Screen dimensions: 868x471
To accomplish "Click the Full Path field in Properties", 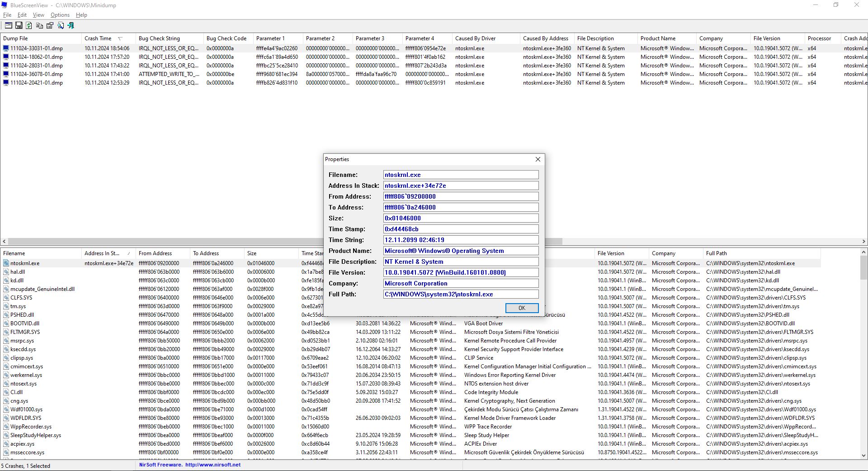I will pos(461,294).
